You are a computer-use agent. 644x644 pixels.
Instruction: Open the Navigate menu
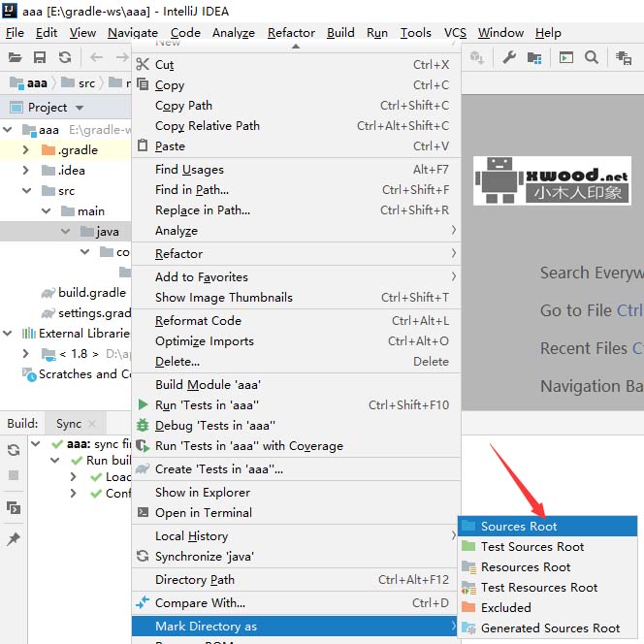133,32
